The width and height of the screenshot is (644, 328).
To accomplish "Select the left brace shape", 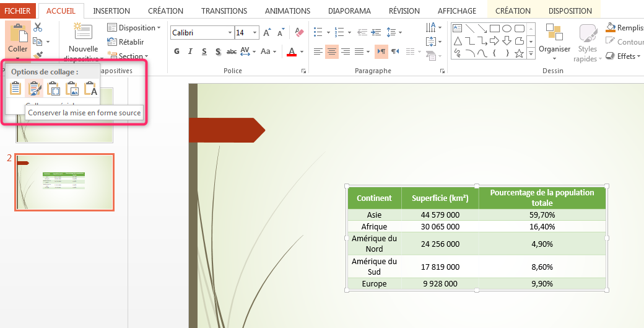I will tap(495, 53).
